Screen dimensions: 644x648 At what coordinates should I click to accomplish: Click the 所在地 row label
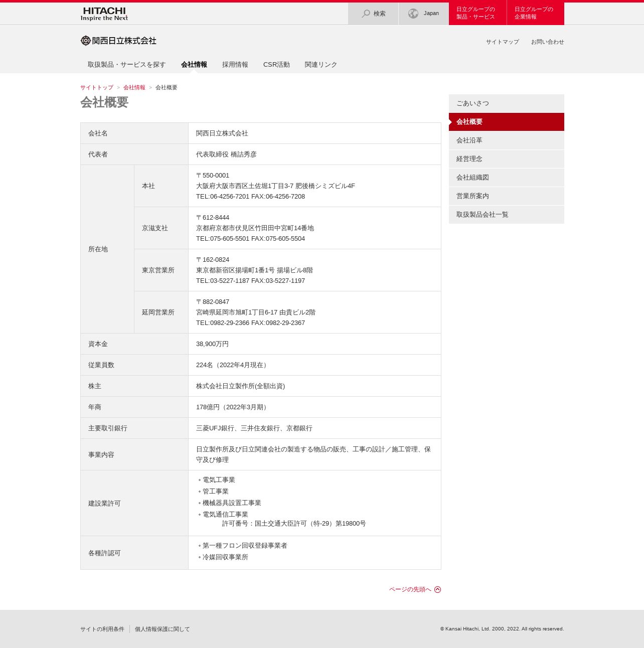click(107, 249)
